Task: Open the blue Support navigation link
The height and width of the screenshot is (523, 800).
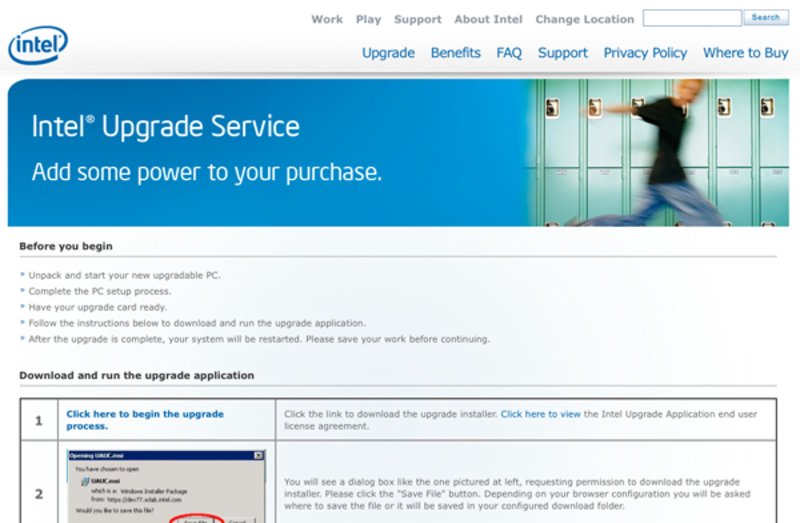Action: point(563,53)
